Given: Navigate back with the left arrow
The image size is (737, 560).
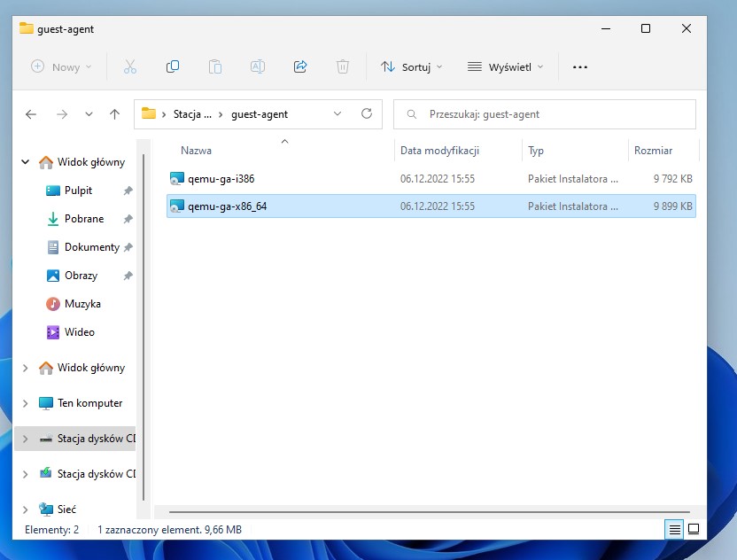Looking at the screenshot, I should [x=31, y=114].
